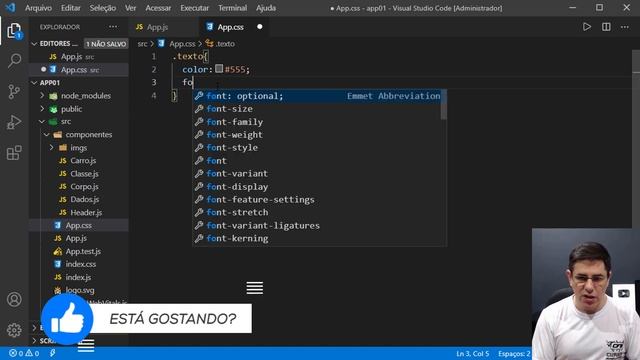This screenshot has height=360, width=640.
Task: Click the #555 color swatch
Action: pos(219,69)
